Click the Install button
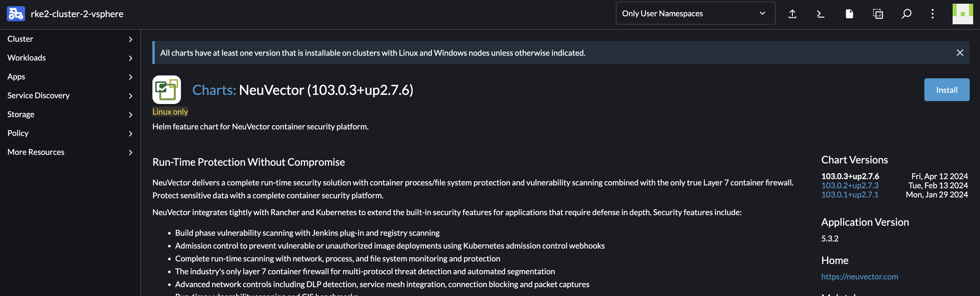Screen dimensions: 980x296 (947, 90)
